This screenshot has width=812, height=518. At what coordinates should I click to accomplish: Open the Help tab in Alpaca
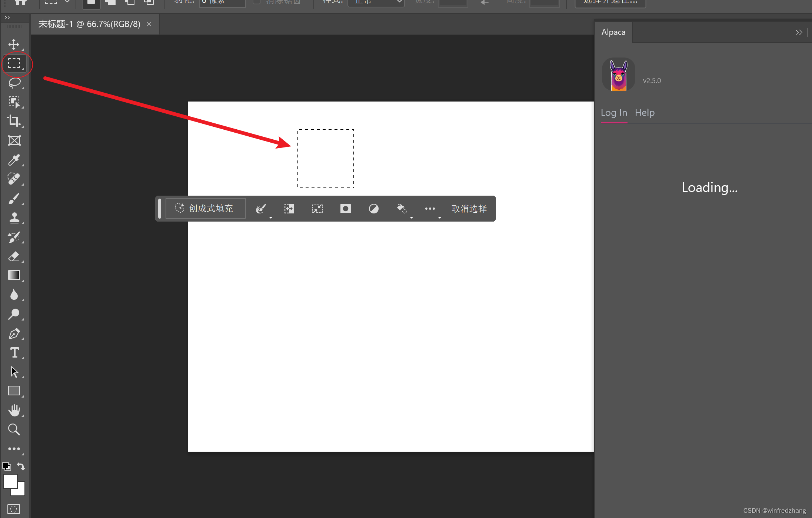pyautogui.click(x=644, y=113)
